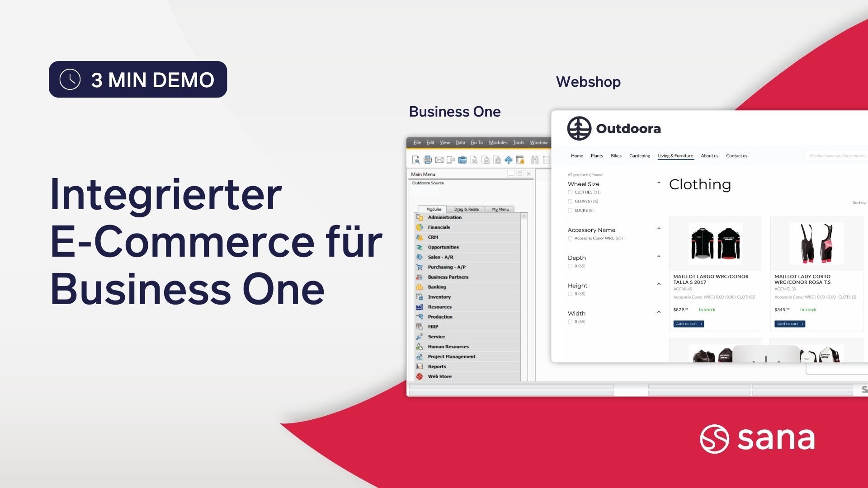Click the Web Store module icon

pyautogui.click(x=419, y=376)
